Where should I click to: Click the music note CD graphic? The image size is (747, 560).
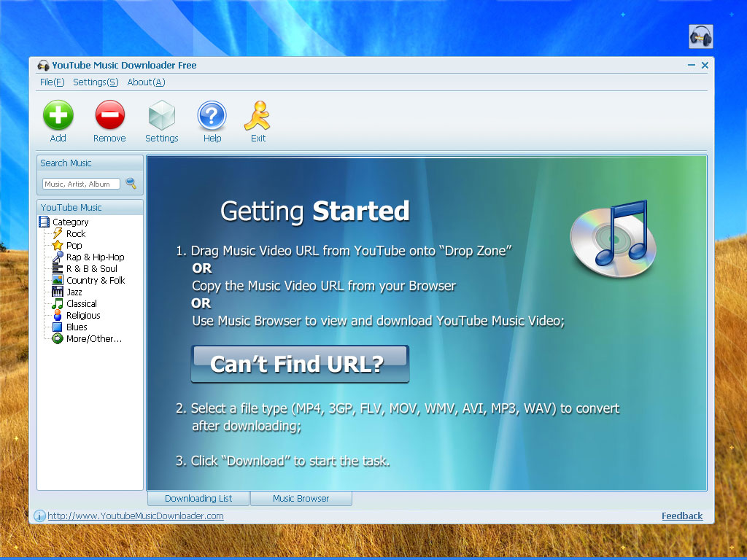pos(613,238)
